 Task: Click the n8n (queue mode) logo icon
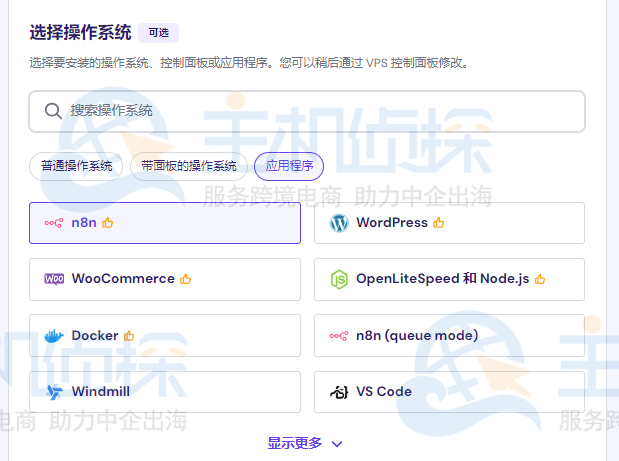[x=339, y=336]
